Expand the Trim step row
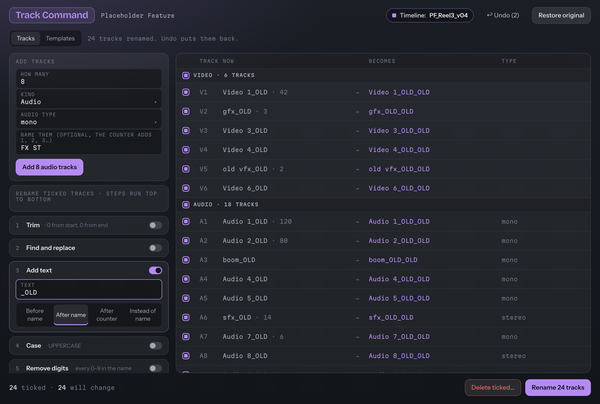The width and height of the screenshot is (600, 404). click(x=89, y=225)
